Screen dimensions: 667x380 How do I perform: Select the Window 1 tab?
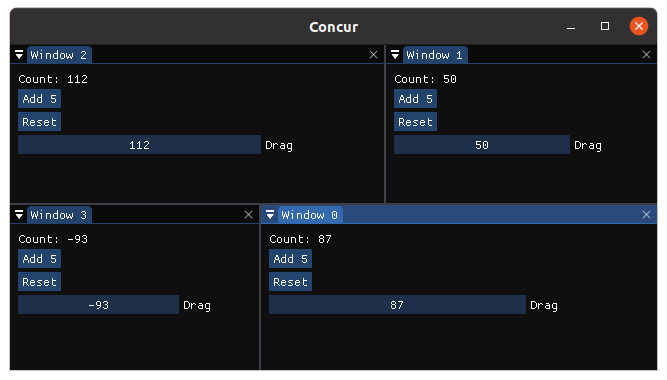435,55
